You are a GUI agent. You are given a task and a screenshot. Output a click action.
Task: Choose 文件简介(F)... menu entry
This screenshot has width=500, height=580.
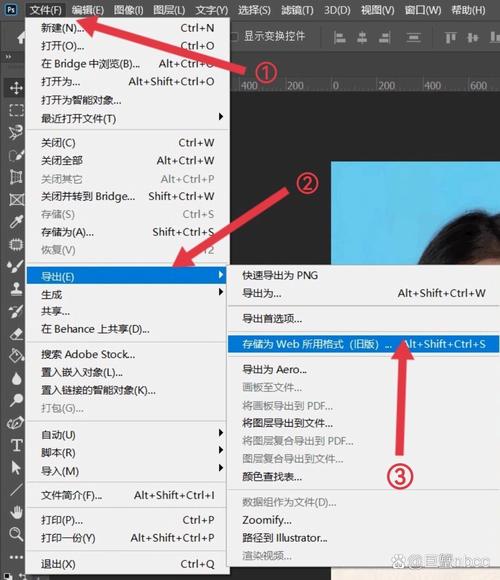127,495
